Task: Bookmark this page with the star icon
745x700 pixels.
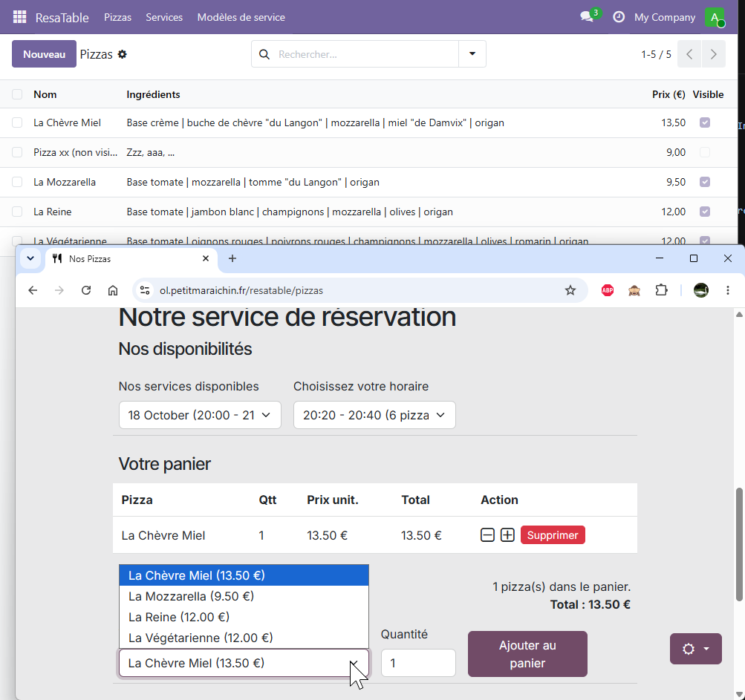Action: point(570,290)
